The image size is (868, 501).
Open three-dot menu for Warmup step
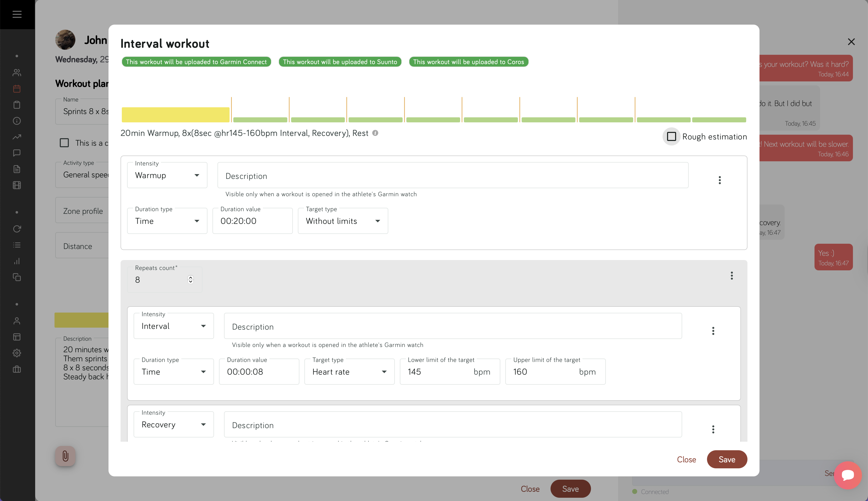pos(719,180)
